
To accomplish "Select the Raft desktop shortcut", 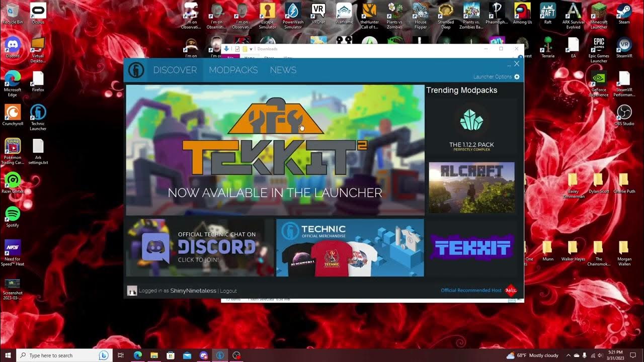I will (x=548, y=14).
